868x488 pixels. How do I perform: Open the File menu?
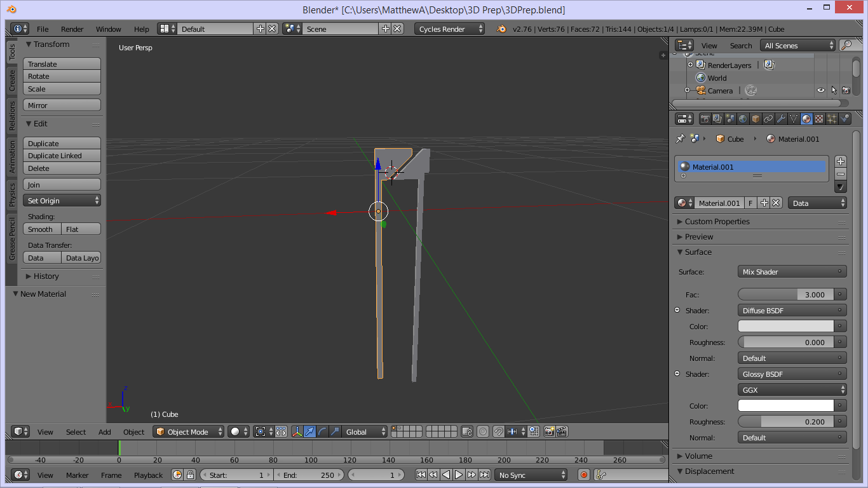pos(43,29)
